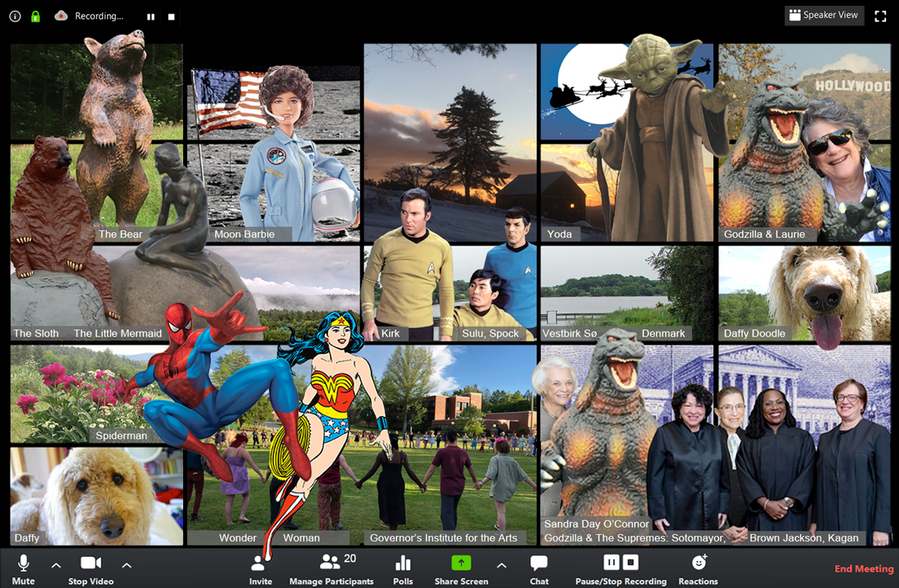Viewport: 899px width, 588px height.
Task: Click the green encryption lock icon
Action: click(x=35, y=16)
